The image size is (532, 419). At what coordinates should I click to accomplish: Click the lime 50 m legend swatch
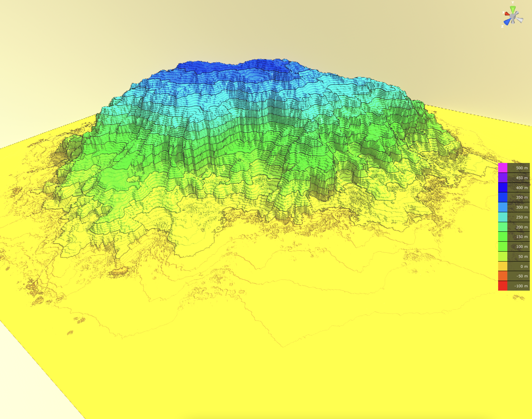pos(503,256)
